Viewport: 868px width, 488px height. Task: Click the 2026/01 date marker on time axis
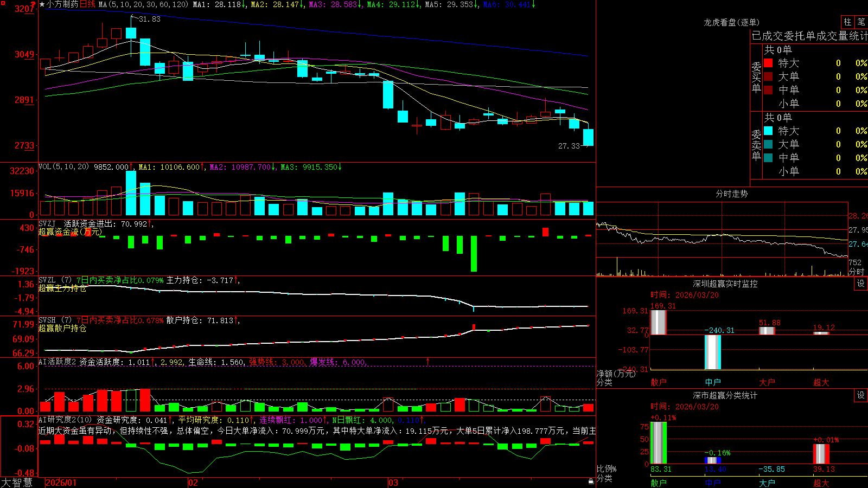(x=61, y=483)
